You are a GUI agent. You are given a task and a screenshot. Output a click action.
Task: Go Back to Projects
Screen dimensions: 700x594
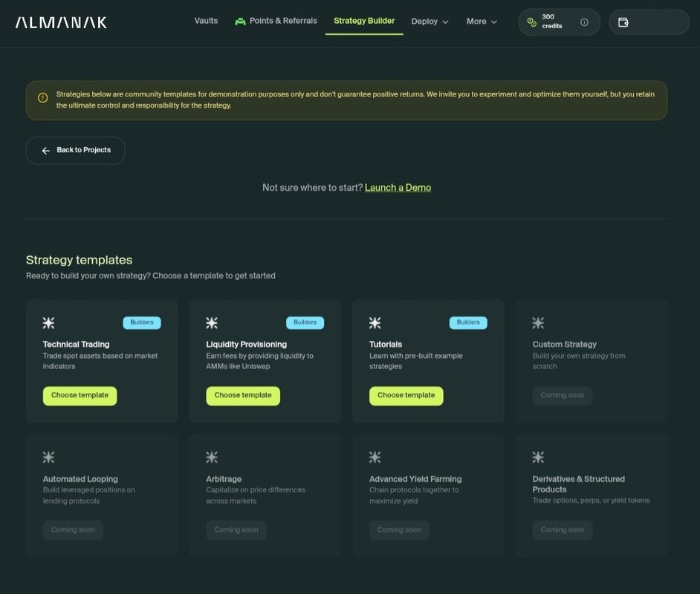(x=75, y=151)
